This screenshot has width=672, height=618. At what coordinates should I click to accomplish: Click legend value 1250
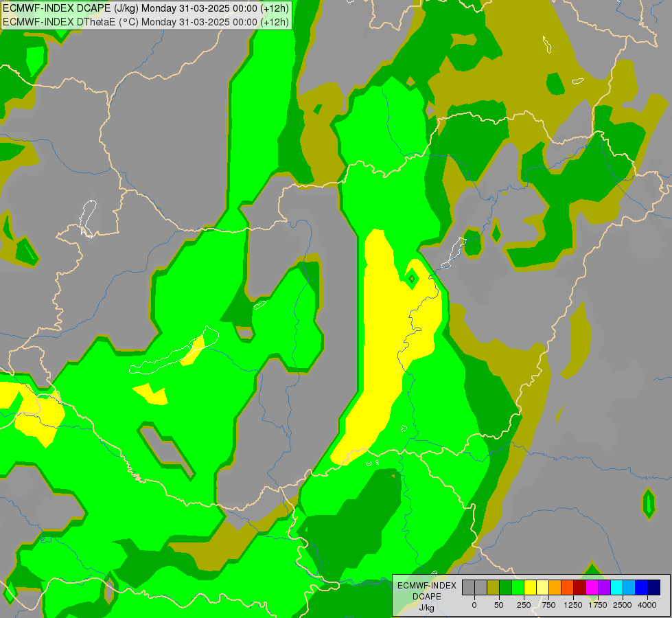pos(573,605)
